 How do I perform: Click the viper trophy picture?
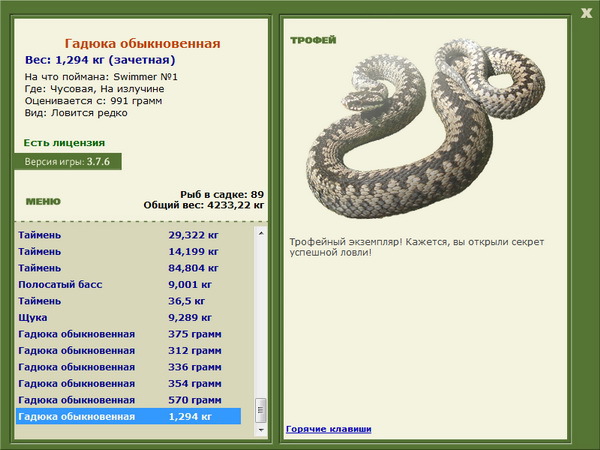pos(426,128)
